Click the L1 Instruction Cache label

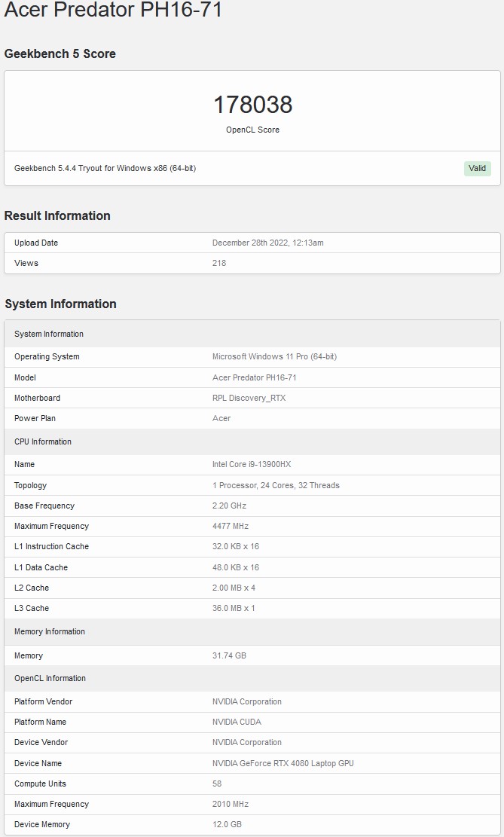[x=52, y=547]
